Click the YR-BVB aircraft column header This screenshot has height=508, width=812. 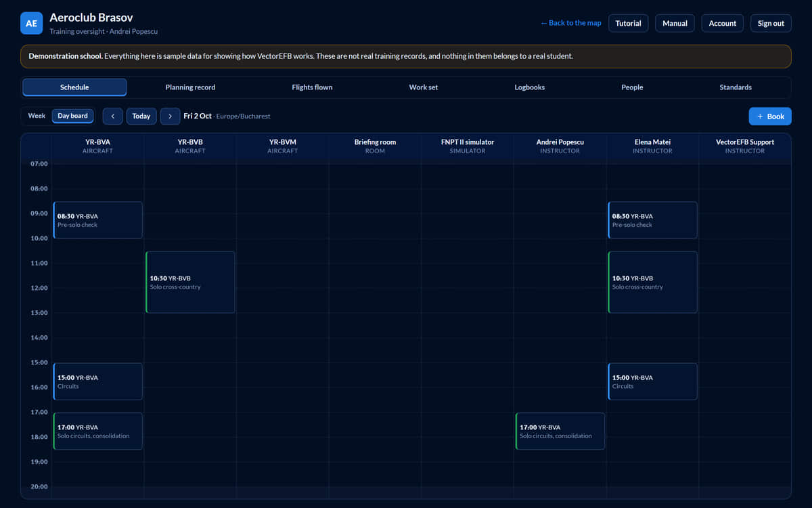(x=190, y=146)
